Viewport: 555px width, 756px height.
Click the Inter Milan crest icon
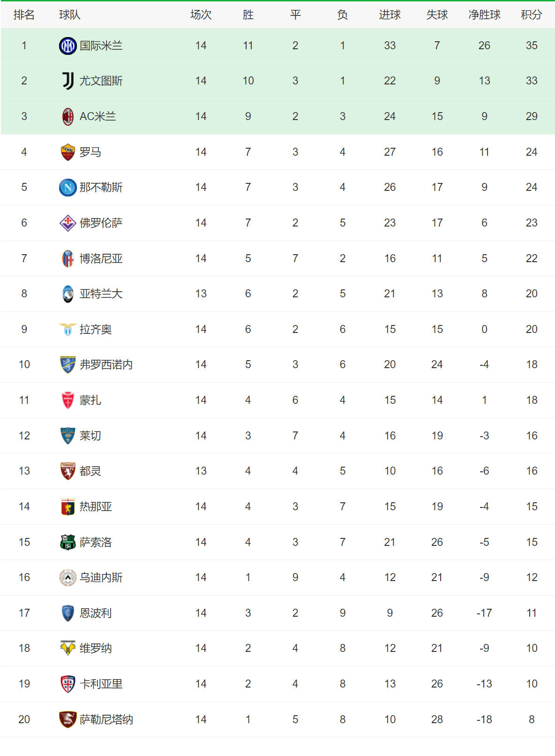pos(68,46)
